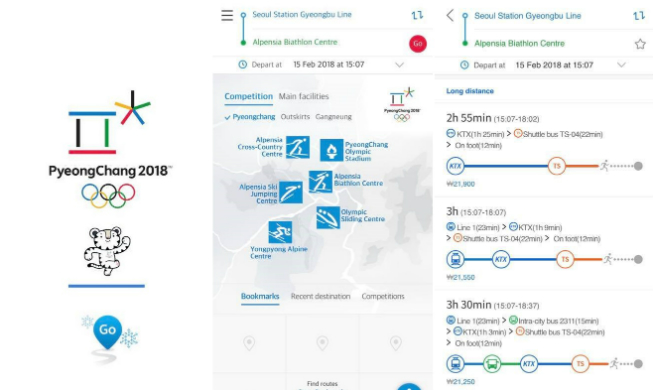Tap the first empty bookmark pin slot
Screen dimensions: 653x390
tap(249, 343)
